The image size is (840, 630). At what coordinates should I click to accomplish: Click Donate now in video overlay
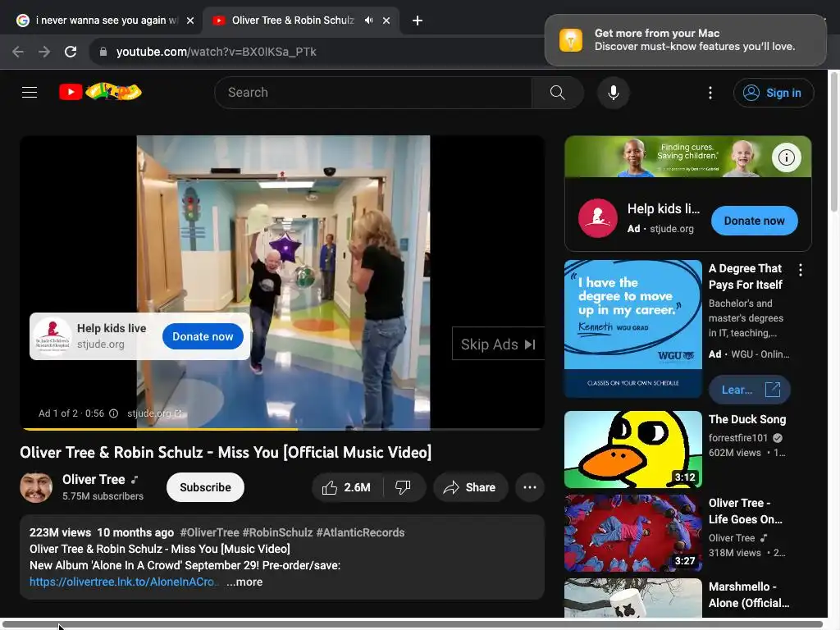[x=203, y=336]
